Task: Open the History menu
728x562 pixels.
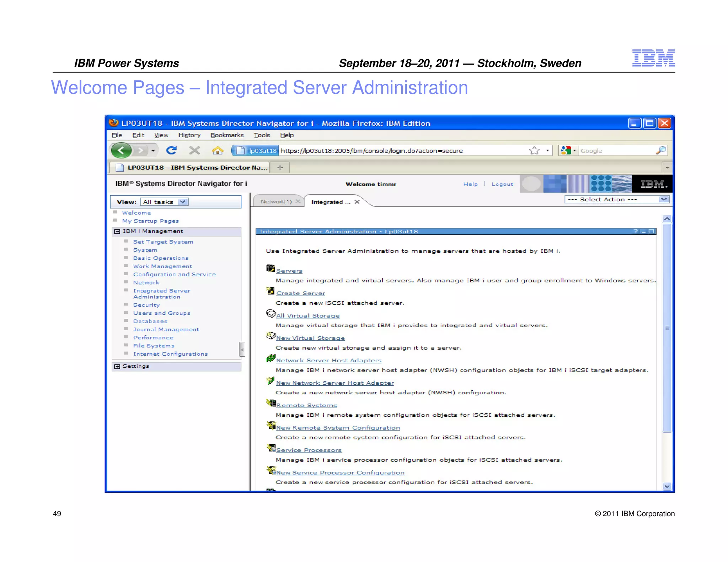Action: tap(189, 135)
